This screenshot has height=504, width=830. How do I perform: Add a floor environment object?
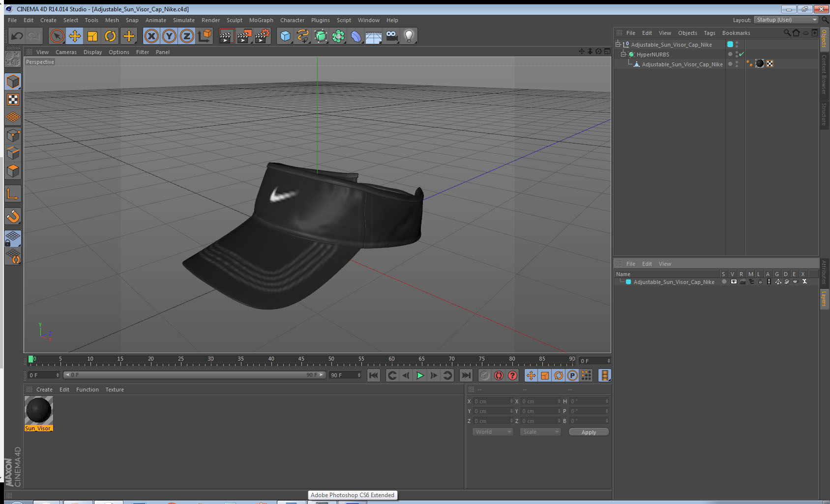tap(374, 36)
